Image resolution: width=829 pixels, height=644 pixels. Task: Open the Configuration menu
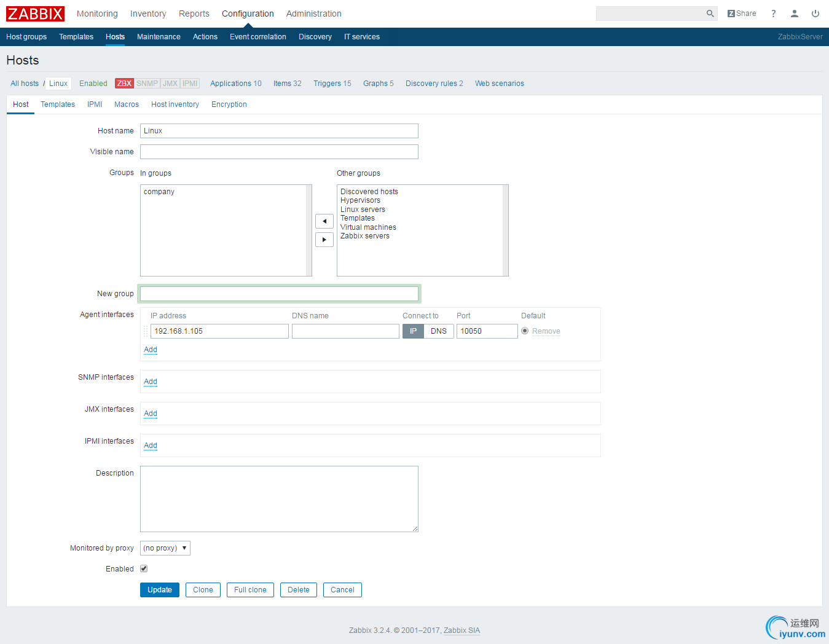pyautogui.click(x=248, y=14)
